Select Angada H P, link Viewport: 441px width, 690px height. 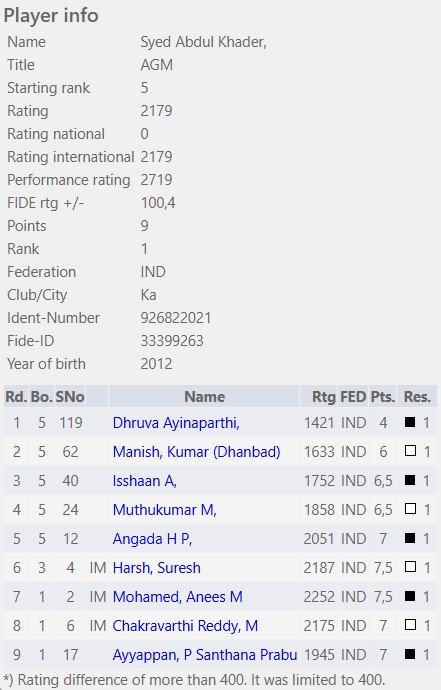(152, 539)
